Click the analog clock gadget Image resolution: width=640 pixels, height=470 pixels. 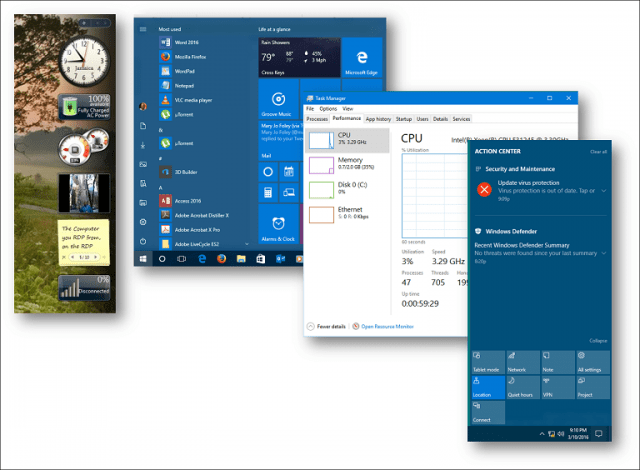pos(84,61)
